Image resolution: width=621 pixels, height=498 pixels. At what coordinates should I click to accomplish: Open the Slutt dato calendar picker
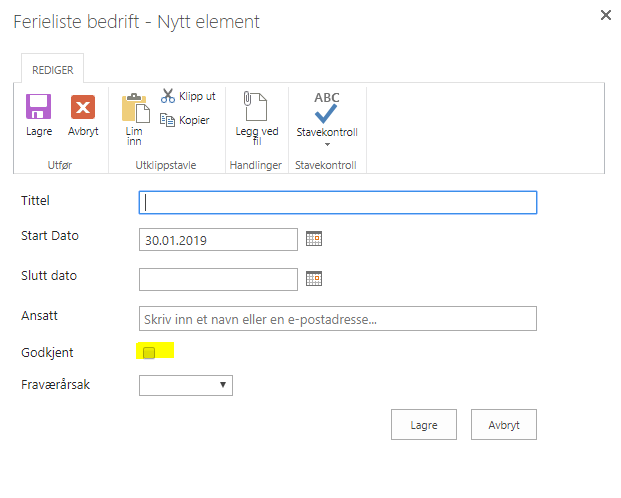pos(314,279)
